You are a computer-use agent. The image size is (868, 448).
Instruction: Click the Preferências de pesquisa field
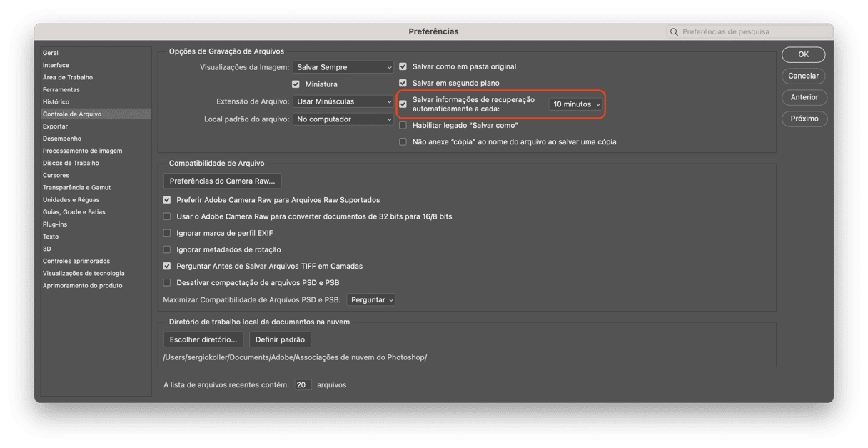(750, 31)
